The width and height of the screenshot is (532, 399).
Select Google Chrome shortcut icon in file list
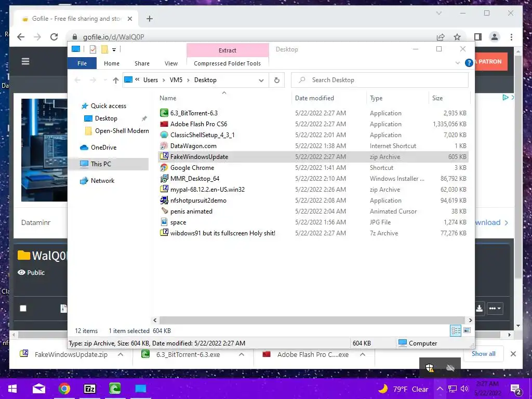pos(164,168)
